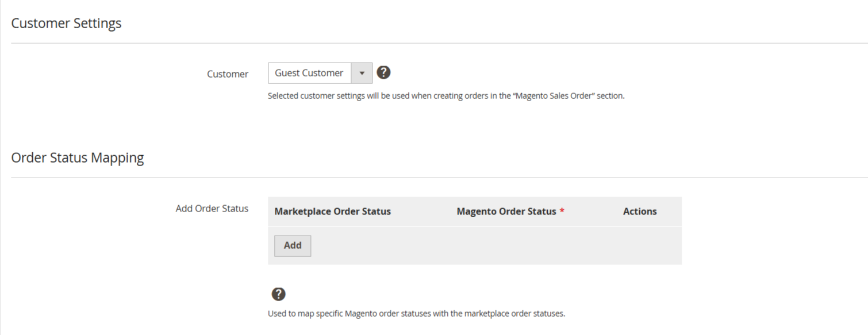Click empty area right of Add button
Viewport: 868px width, 335px height.
tap(489, 246)
